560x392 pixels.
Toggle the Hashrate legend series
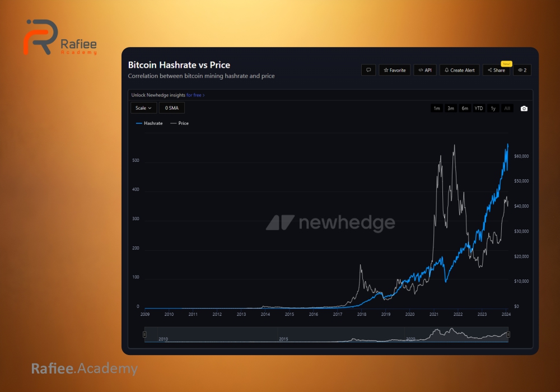tap(150, 123)
